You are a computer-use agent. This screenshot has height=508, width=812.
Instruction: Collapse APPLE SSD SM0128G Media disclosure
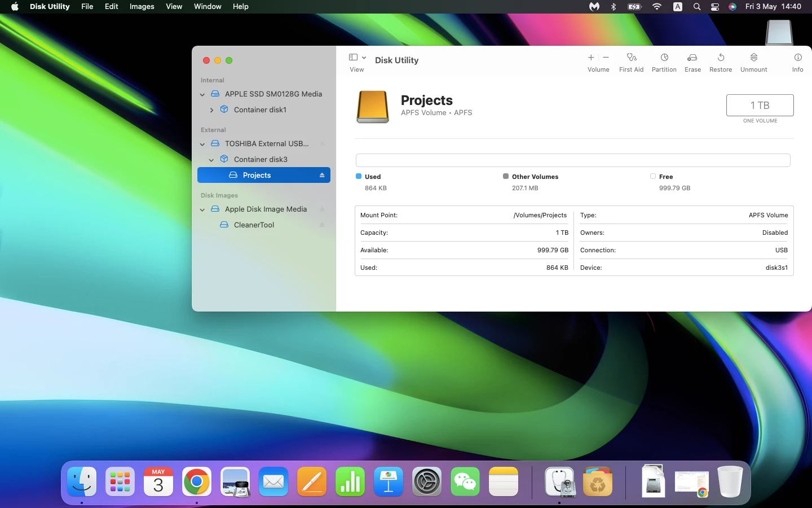click(202, 94)
